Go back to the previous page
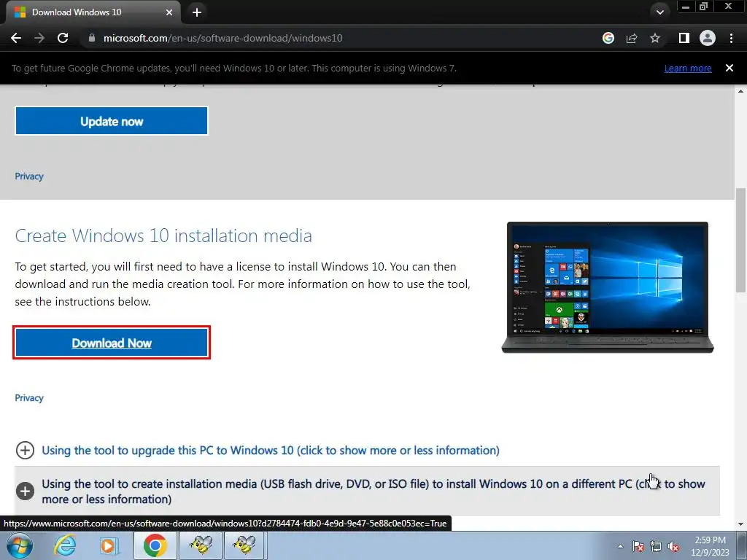Screen dimensions: 747x560 pos(16,38)
